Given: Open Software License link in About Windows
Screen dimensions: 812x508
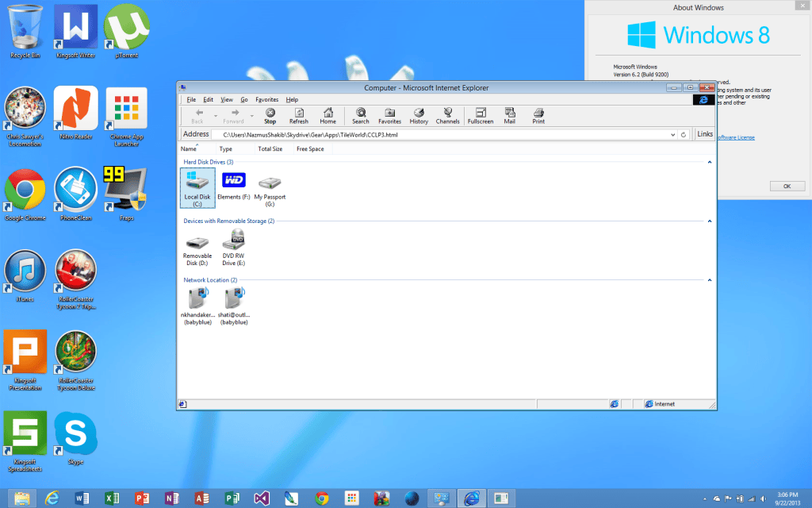Looking at the screenshot, I should pos(736,137).
